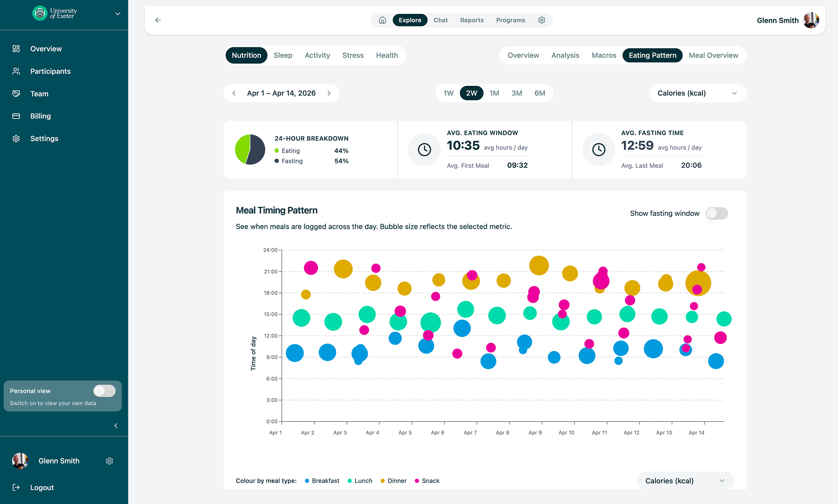Click the Eating legend green dot
This screenshot has width=838, height=504.
[277, 151]
